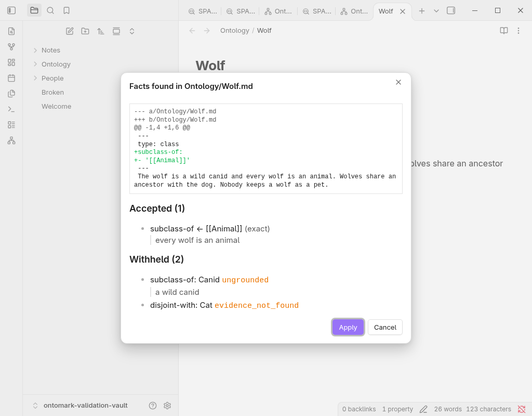Open command palette terminal icon

pos(11,109)
